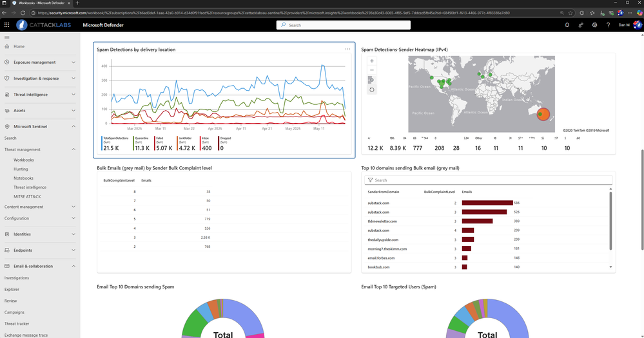Open more options on Spam Detections chart
644x338 pixels.
pos(347,49)
